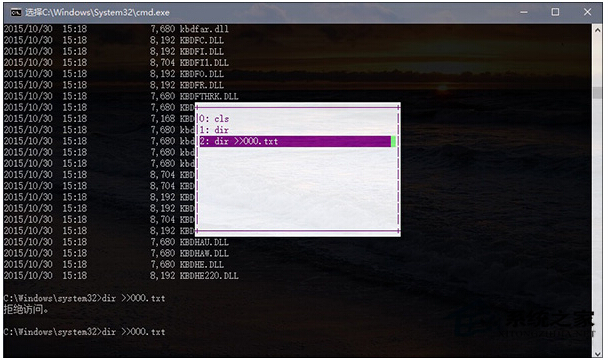
Task: Click the cmd.exe icon in title bar
Action: pos(16,12)
